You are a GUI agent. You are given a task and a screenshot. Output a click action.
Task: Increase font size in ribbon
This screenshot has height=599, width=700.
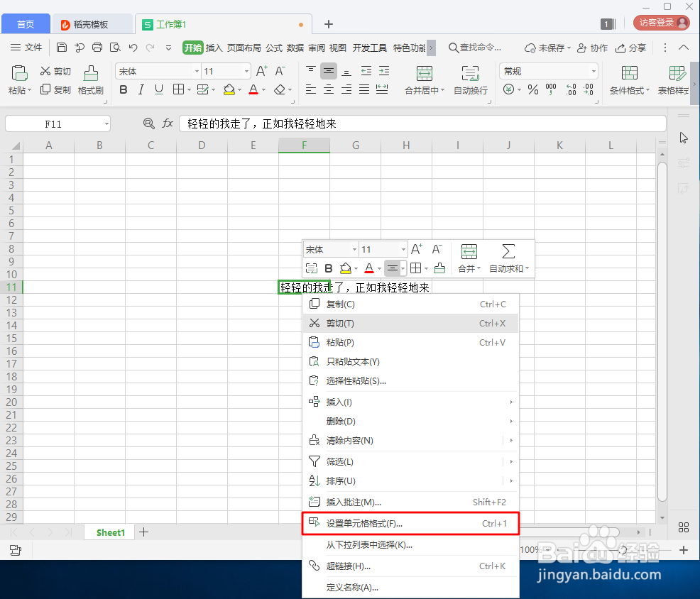pyautogui.click(x=262, y=71)
